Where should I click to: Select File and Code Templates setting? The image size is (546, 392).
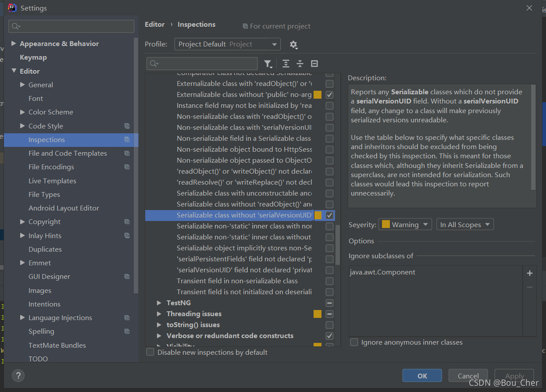tap(68, 153)
